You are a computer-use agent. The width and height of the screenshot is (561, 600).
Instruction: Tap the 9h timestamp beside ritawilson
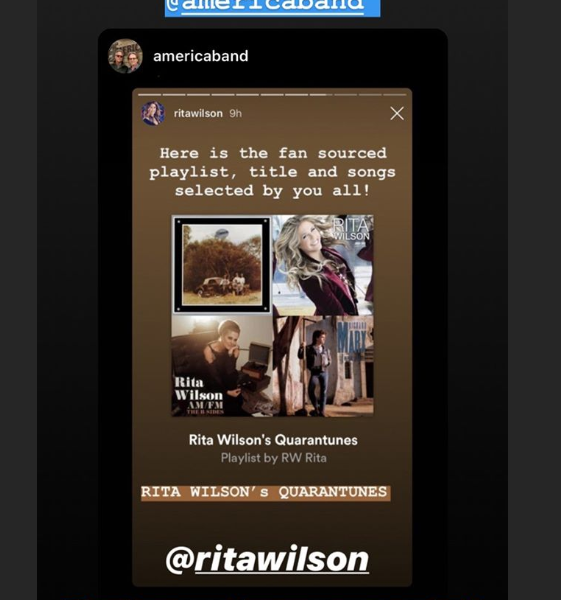[235, 114]
